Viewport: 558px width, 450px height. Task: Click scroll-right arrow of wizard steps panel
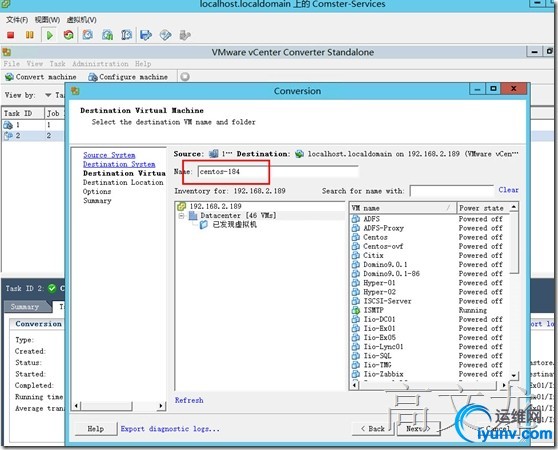(x=161, y=406)
